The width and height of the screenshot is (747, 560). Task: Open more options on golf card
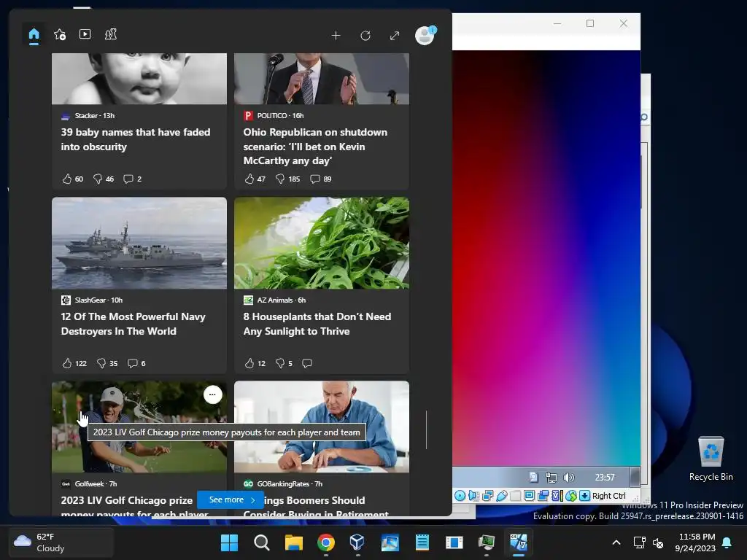[x=212, y=394]
